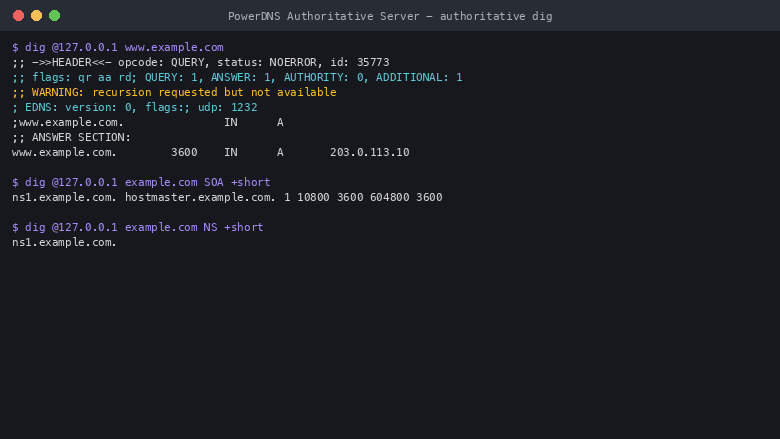The width and height of the screenshot is (780, 439).
Task: Click the command 'dig @127.0.0.1 www.example.com'
Action: [124, 47]
